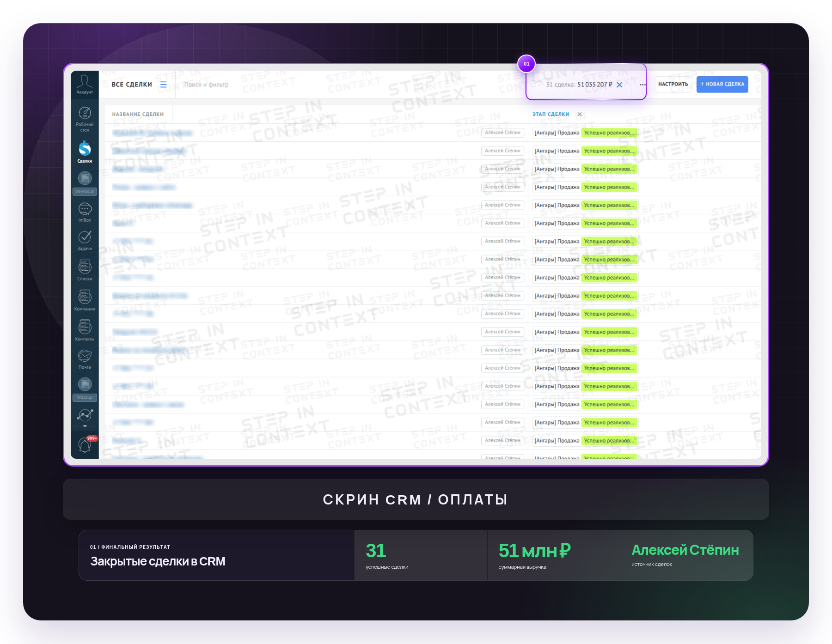Open the Сделки section in sidebar
Viewport: 832px width, 644px height.
pos(85,152)
